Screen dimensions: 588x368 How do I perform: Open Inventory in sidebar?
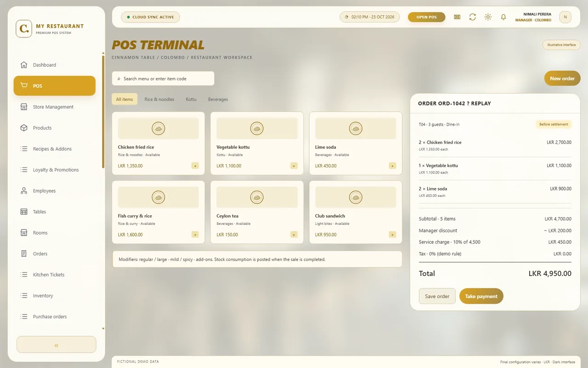55,296
